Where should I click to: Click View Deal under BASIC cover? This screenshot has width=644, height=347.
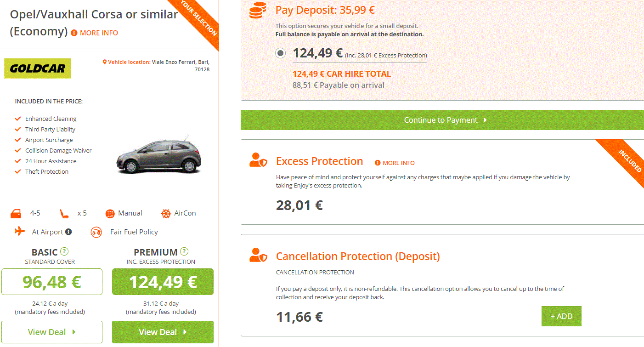[52, 332]
